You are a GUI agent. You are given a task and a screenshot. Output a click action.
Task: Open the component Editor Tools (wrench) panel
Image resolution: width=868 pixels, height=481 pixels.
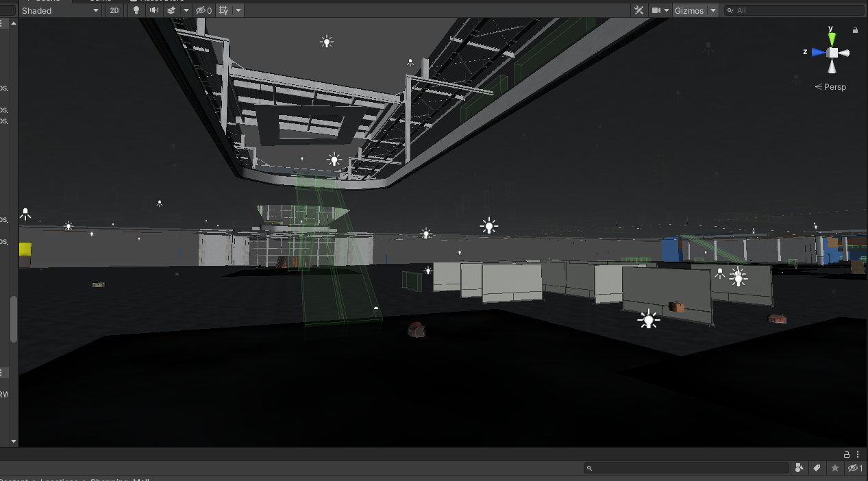coord(639,10)
